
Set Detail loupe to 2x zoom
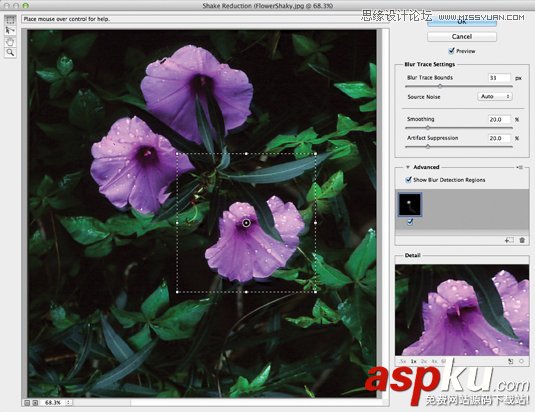[424, 361]
